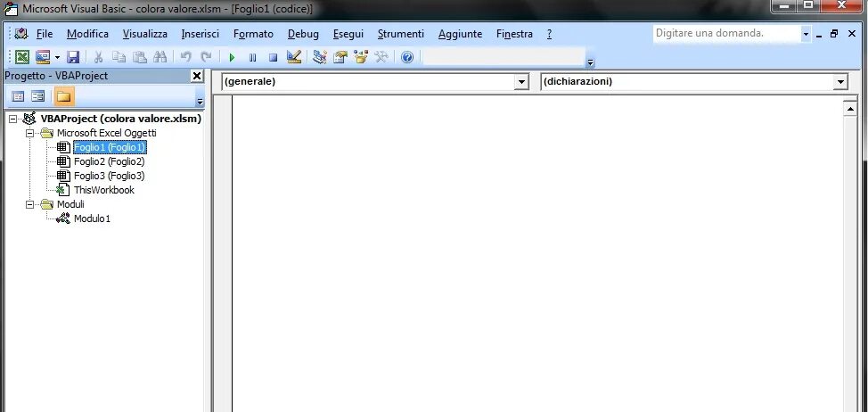The width and height of the screenshot is (868, 412).
Task: Toggle Folders button in project panel
Action: tap(64, 97)
